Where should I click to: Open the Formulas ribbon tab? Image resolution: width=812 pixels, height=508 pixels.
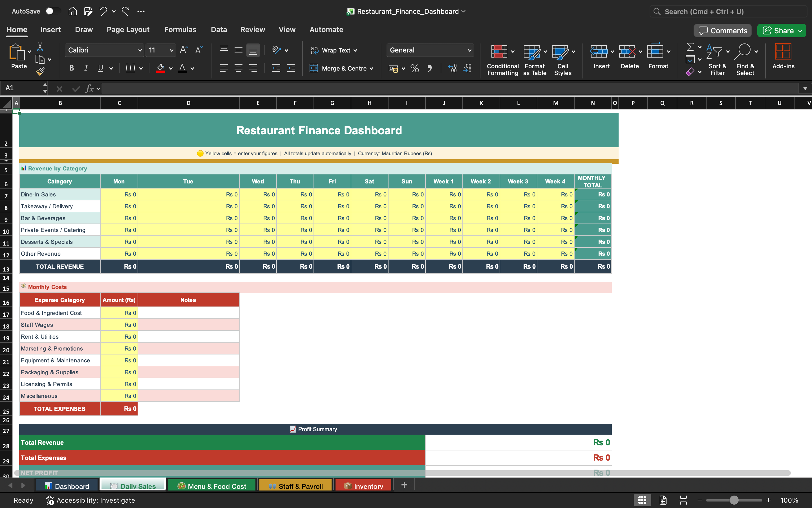pyautogui.click(x=180, y=30)
